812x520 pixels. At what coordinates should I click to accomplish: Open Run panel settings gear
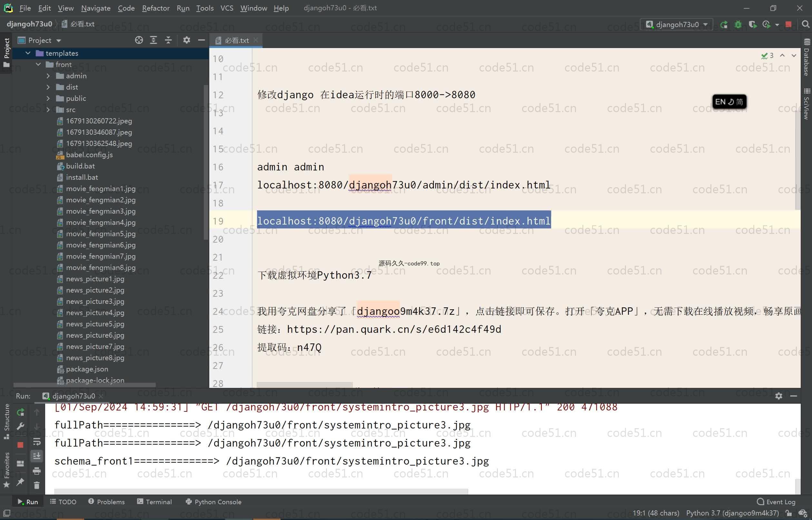pos(779,396)
